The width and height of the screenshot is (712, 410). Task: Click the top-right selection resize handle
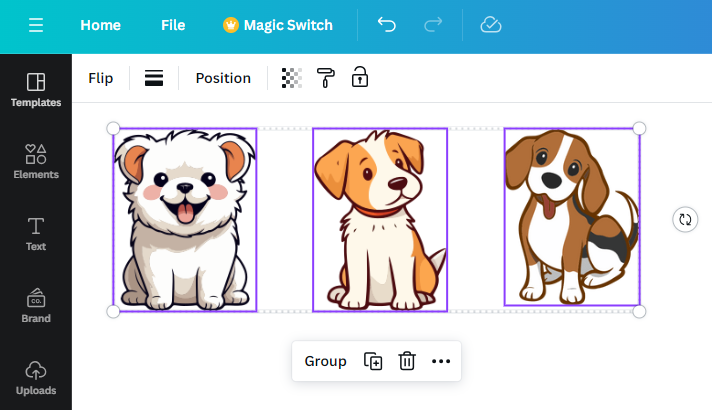coord(639,128)
